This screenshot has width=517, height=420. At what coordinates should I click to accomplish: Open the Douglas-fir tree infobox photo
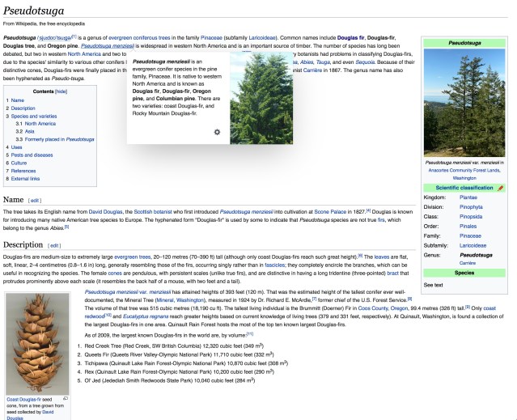464,104
